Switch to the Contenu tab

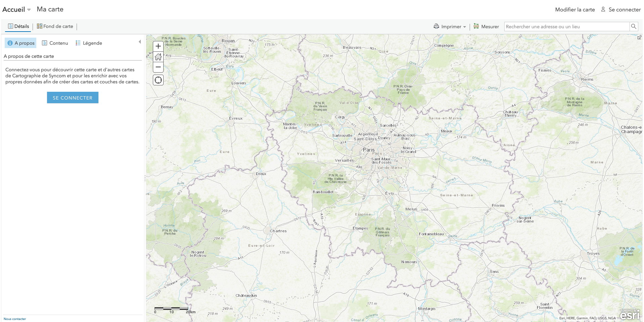pos(55,43)
